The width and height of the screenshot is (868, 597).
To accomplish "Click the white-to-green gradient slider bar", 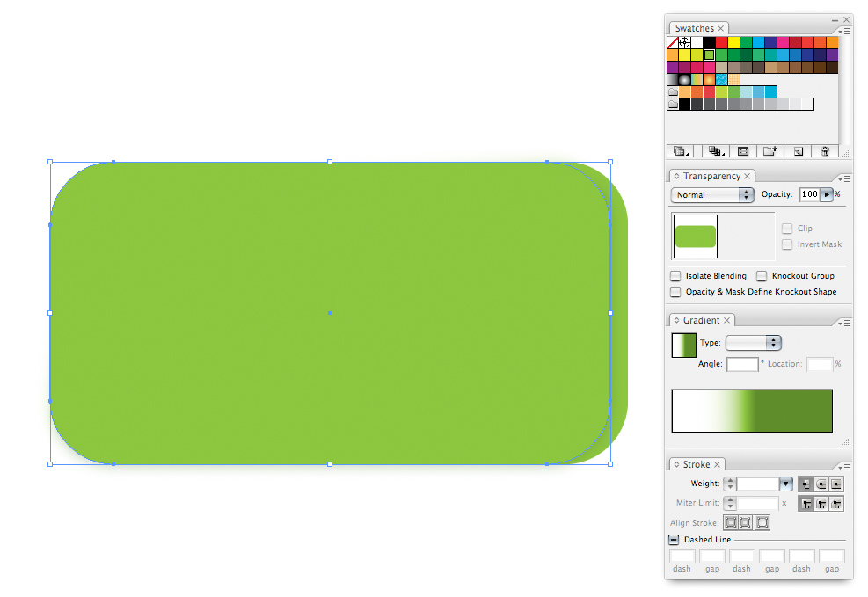I will (x=752, y=411).
